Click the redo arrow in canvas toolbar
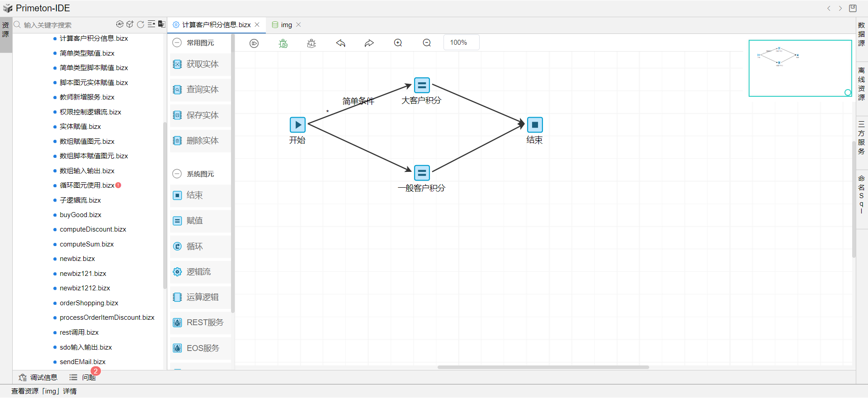 (369, 43)
